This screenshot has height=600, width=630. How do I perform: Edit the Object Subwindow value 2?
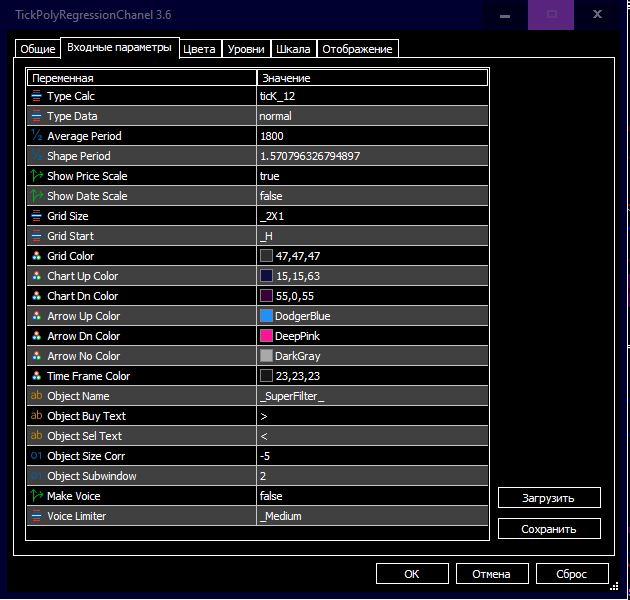tap(372, 476)
